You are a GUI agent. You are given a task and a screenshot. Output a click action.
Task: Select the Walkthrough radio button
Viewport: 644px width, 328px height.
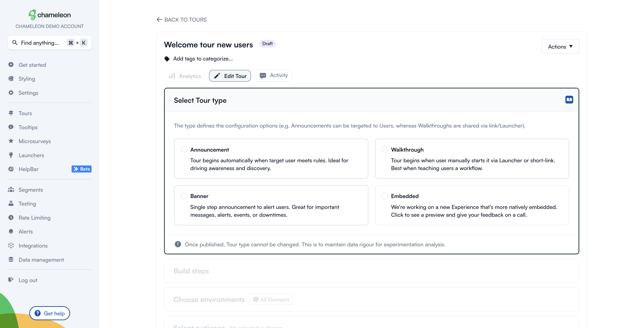(x=385, y=149)
